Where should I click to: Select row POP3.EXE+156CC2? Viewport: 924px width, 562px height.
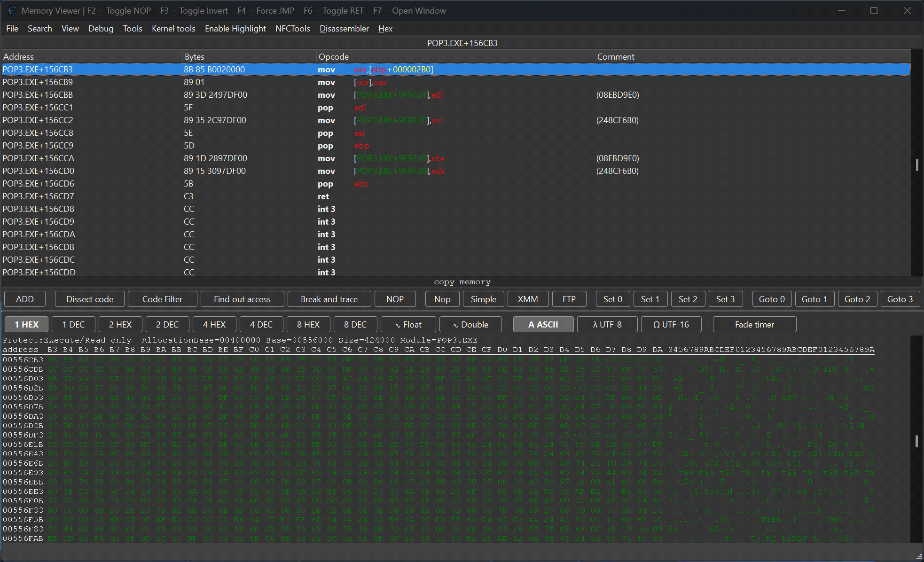click(x=456, y=120)
